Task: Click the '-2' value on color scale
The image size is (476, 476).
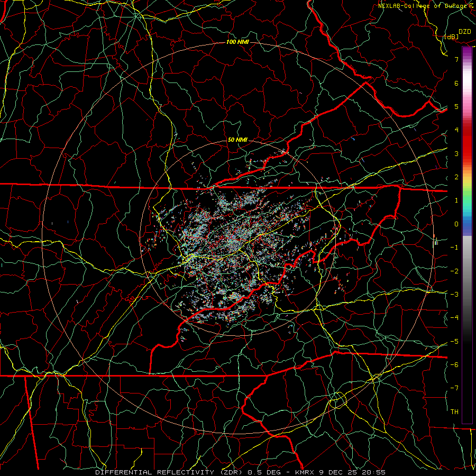Action: click(454, 271)
